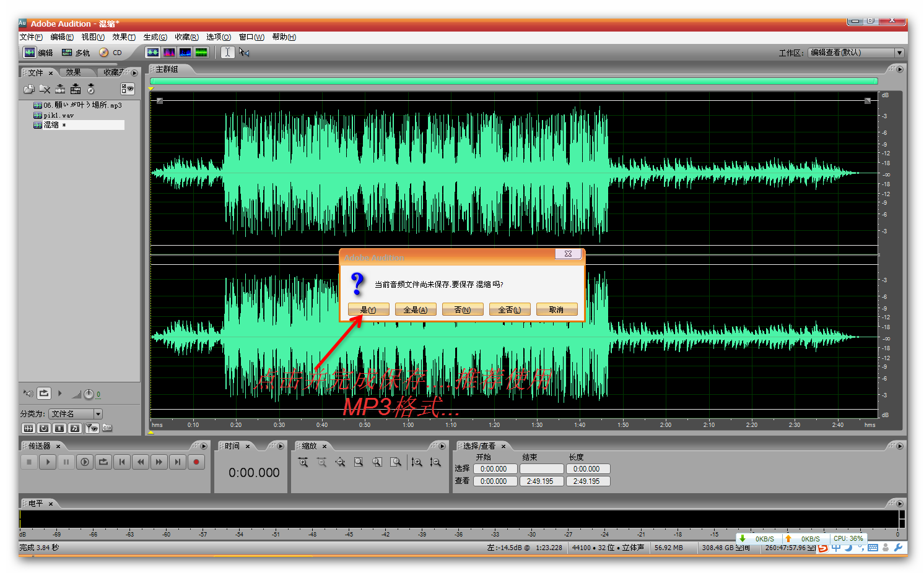Click play from cursor to end
This screenshot has width=924, height=573.
pyautogui.click(x=85, y=462)
